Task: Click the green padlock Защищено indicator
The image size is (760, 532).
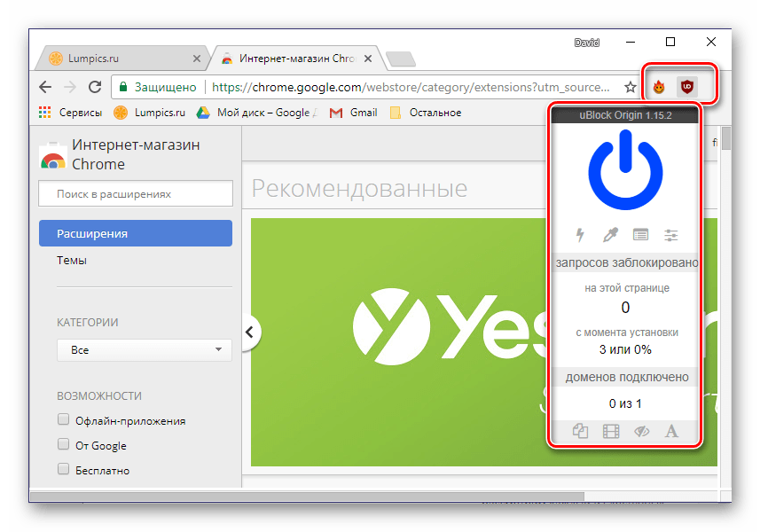Action: pos(158,87)
